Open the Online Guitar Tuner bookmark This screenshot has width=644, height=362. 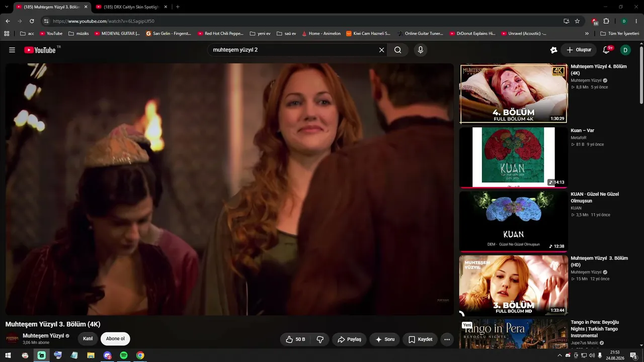click(x=420, y=34)
